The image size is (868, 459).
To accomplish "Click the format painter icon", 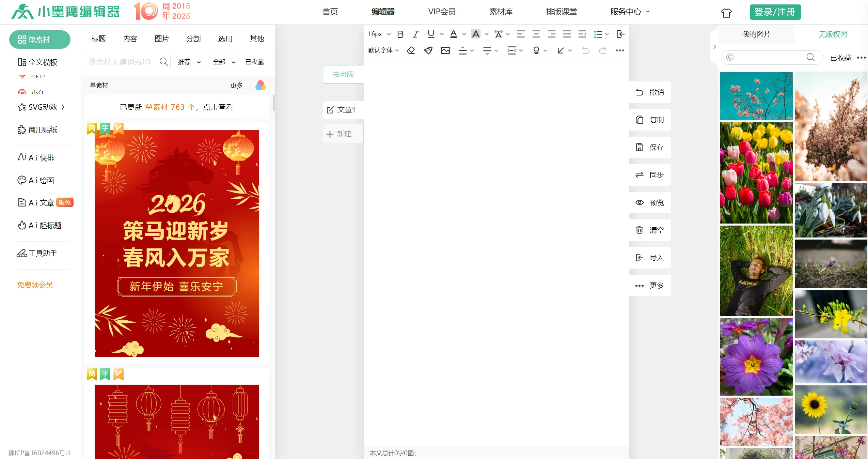I will tap(428, 50).
